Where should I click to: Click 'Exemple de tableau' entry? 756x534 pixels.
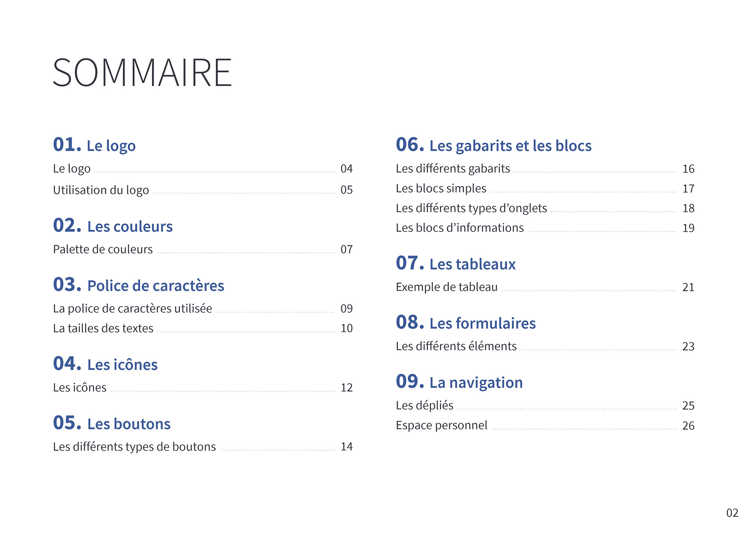click(447, 287)
